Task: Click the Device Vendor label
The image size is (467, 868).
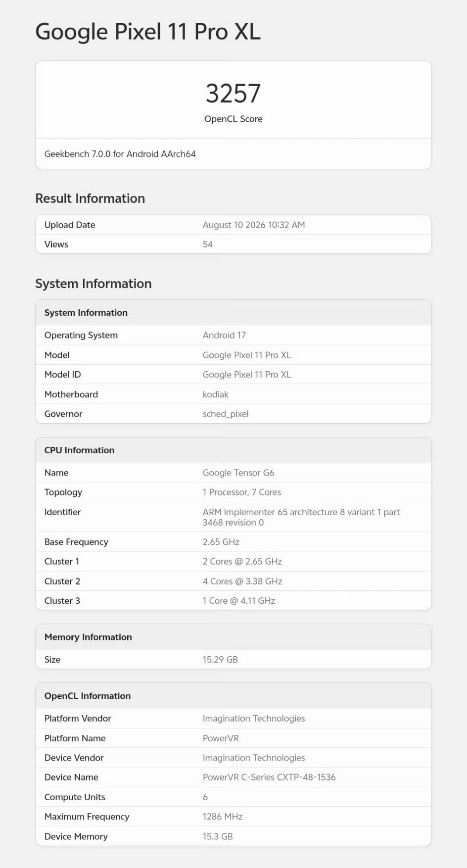Action: 74,758
